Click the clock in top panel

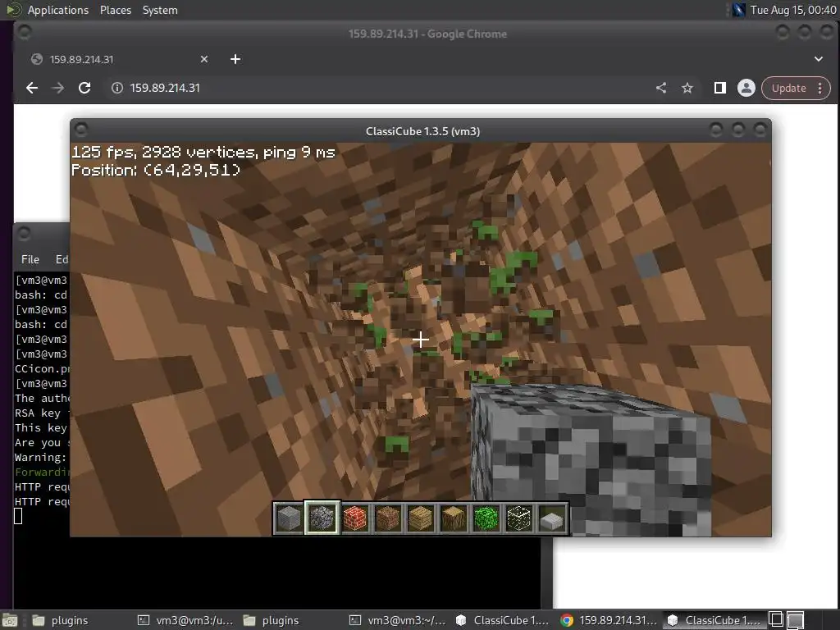793,10
